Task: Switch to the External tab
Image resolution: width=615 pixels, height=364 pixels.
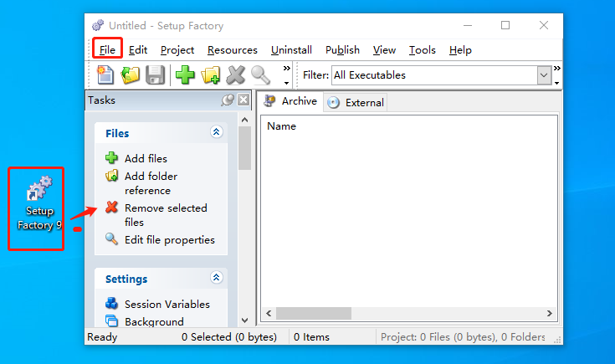Action: tap(356, 102)
